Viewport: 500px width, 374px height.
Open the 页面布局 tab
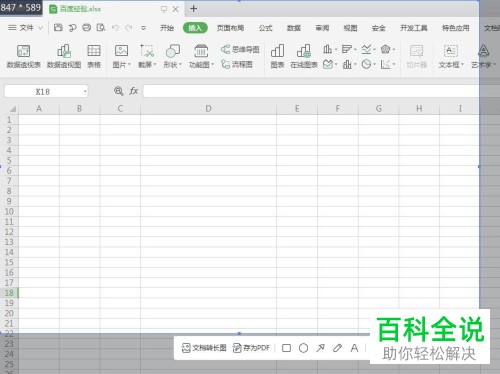coord(230,28)
